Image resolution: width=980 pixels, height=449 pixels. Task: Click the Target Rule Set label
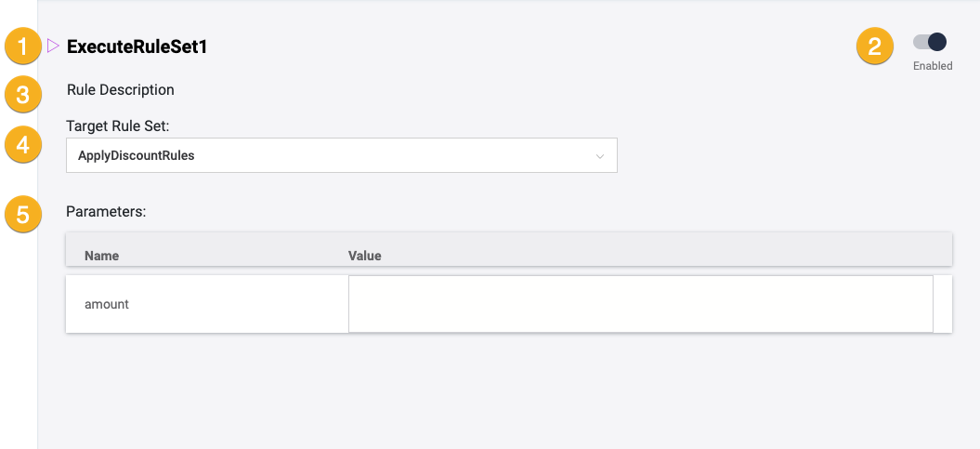[117, 125]
